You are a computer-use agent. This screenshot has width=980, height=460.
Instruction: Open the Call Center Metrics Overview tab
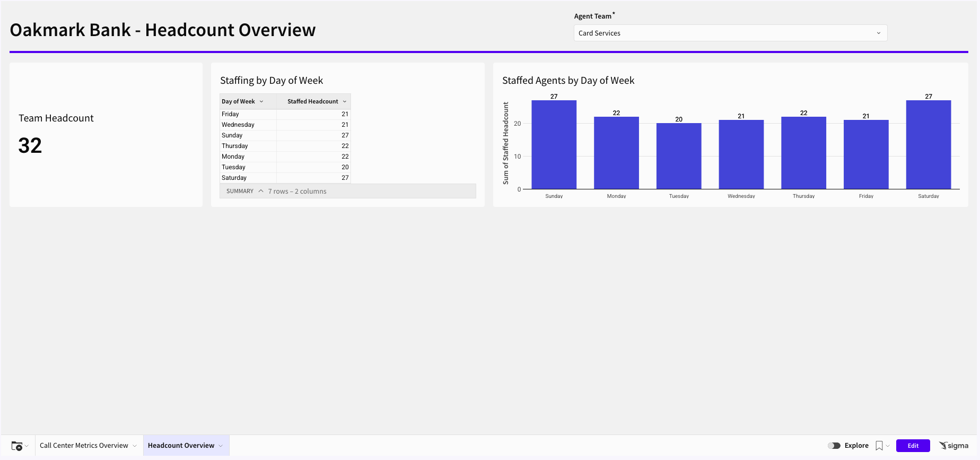(84, 446)
